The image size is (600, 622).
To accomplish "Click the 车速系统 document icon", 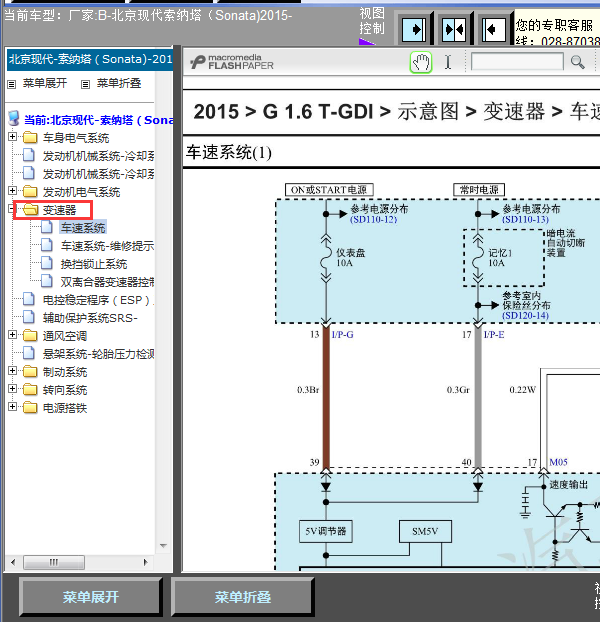I will (47, 227).
